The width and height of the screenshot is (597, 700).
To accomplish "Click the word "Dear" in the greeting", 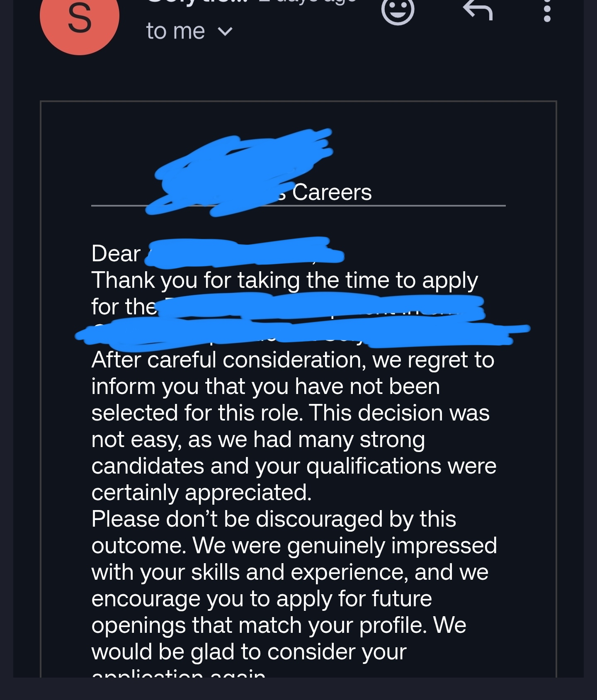I will (116, 253).
